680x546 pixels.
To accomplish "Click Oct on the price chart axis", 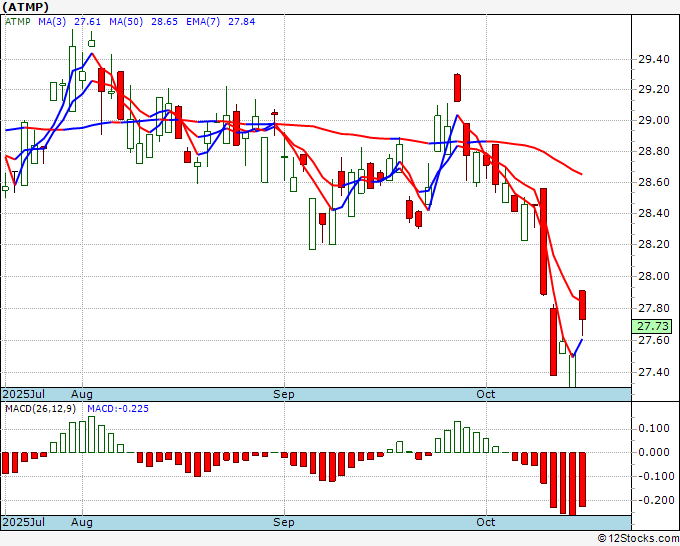I will [x=486, y=394].
